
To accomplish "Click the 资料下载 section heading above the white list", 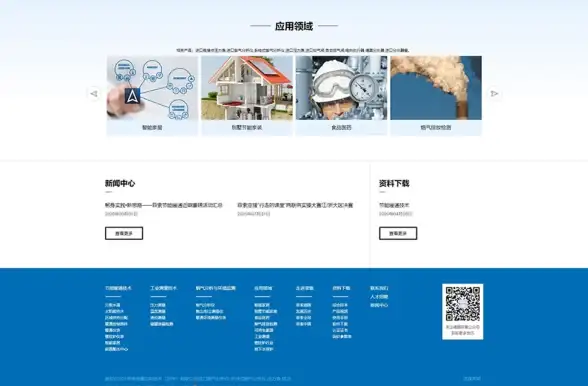I will click(394, 183).
